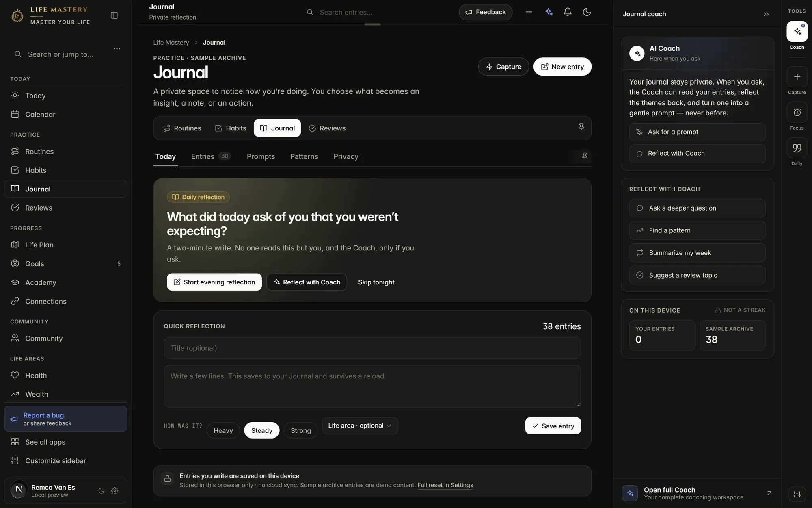Image resolution: width=812 pixels, height=508 pixels.
Task: Select Strong mood option
Action: [301, 430]
